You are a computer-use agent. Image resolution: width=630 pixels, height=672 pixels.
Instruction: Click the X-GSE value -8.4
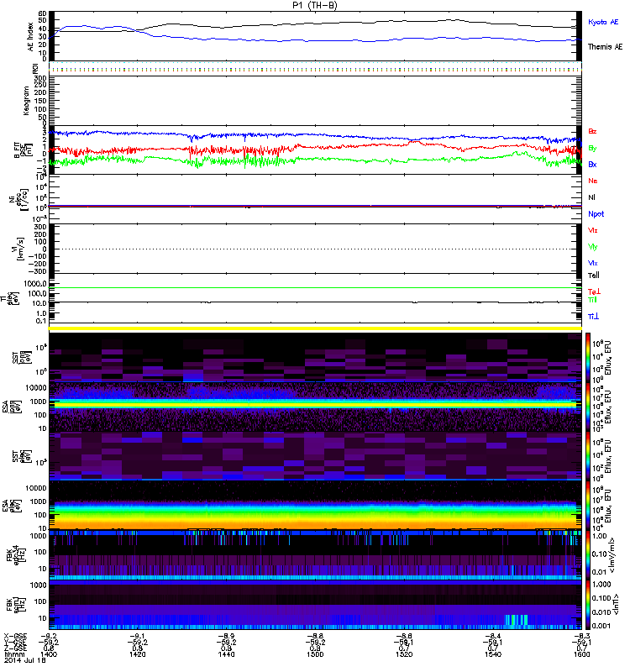[x=493, y=637]
